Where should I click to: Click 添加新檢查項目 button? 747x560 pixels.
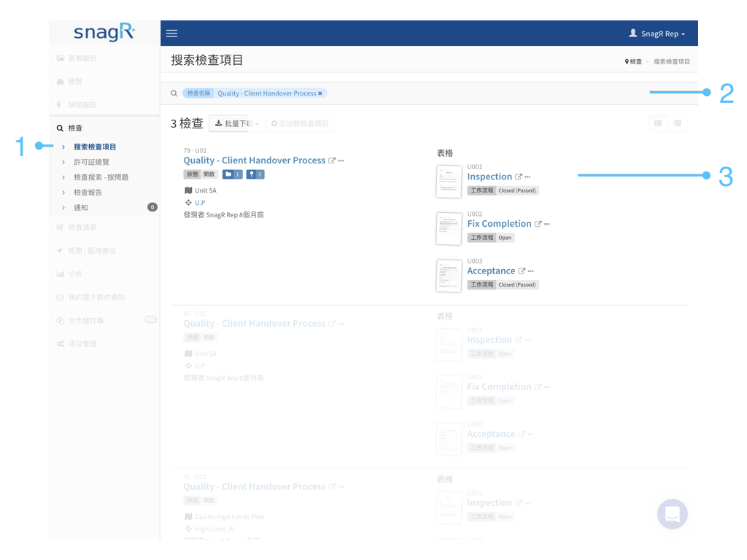(300, 123)
